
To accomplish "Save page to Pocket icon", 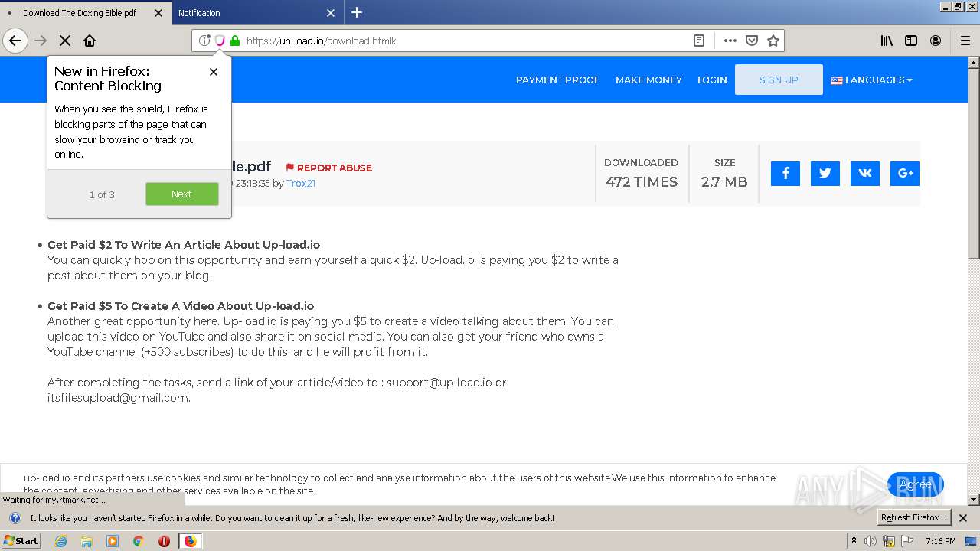I will tap(752, 41).
